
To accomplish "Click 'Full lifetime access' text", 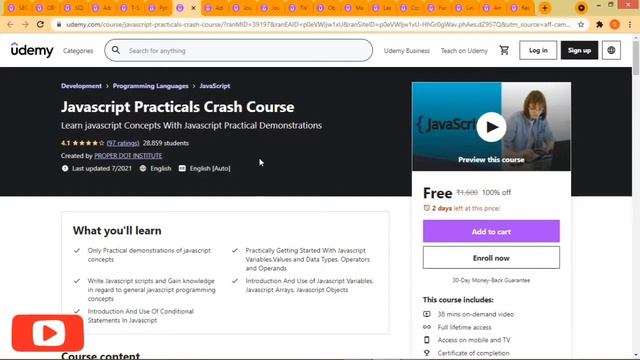I will (x=464, y=327).
